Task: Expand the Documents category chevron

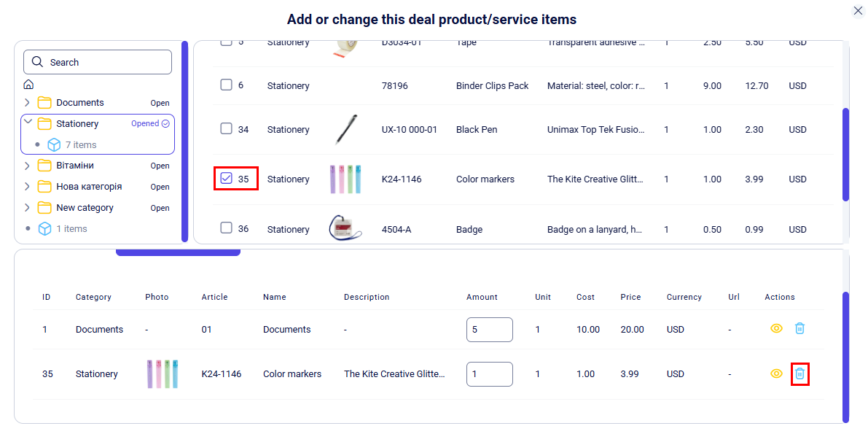Action: coord(28,103)
